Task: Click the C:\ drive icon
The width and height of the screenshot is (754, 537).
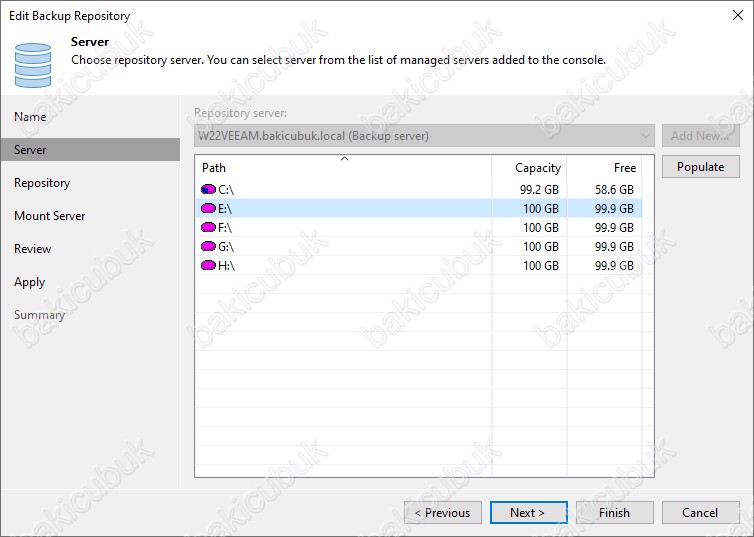Action: coord(208,189)
